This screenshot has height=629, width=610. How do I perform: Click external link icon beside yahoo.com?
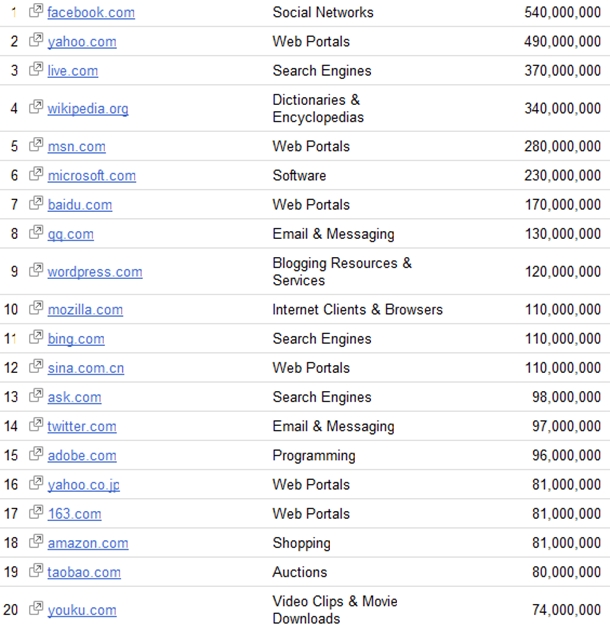(36, 41)
